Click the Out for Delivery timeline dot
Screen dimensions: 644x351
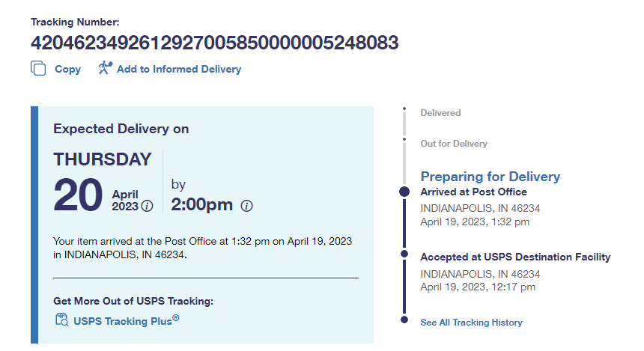(404, 140)
